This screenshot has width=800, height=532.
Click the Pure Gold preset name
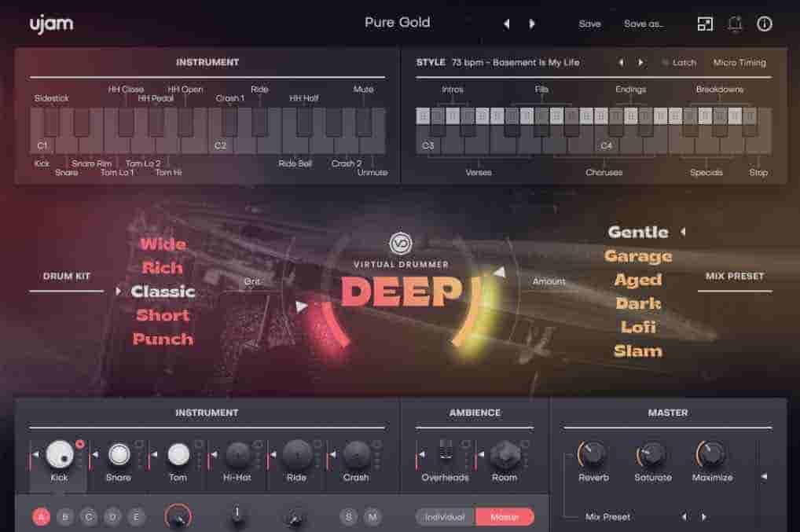tap(398, 23)
